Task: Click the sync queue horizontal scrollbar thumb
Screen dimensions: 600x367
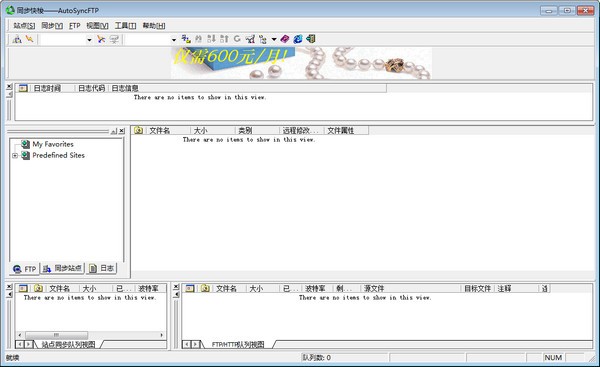Action: 56,335
